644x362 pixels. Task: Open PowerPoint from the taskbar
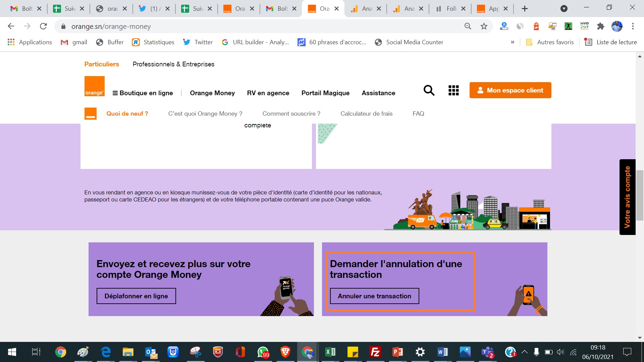(x=397, y=352)
